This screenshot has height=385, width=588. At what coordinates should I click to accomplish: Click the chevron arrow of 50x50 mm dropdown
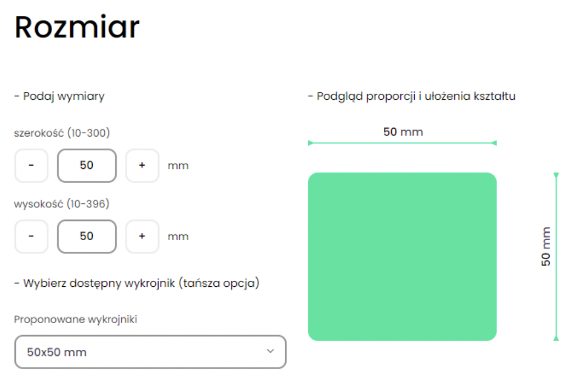click(270, 352)
